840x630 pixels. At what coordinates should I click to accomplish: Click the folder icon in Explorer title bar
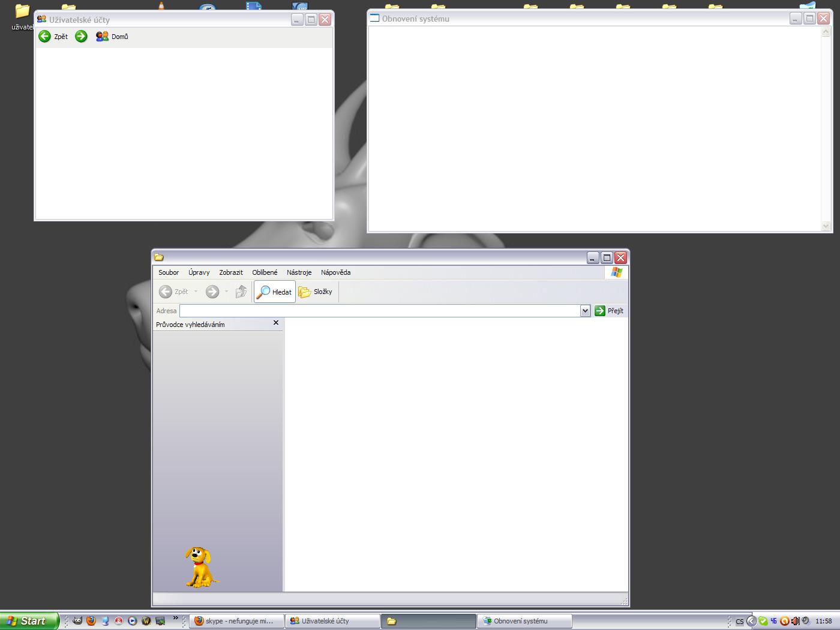tap(159, 257)
